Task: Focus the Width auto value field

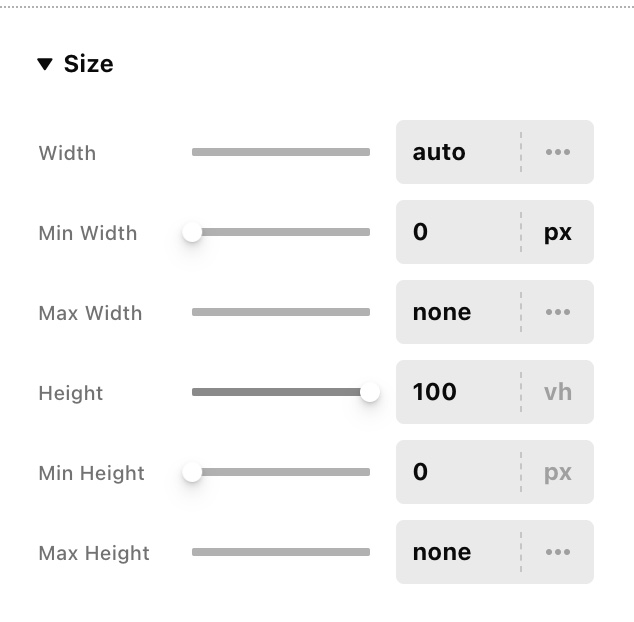Action: point(457,152)
